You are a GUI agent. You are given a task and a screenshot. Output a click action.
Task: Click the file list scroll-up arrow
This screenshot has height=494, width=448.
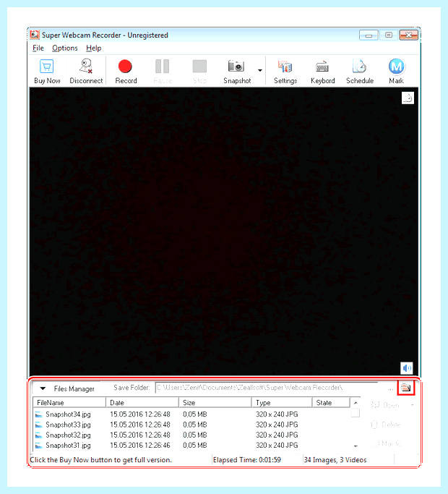tap(356, 403)
